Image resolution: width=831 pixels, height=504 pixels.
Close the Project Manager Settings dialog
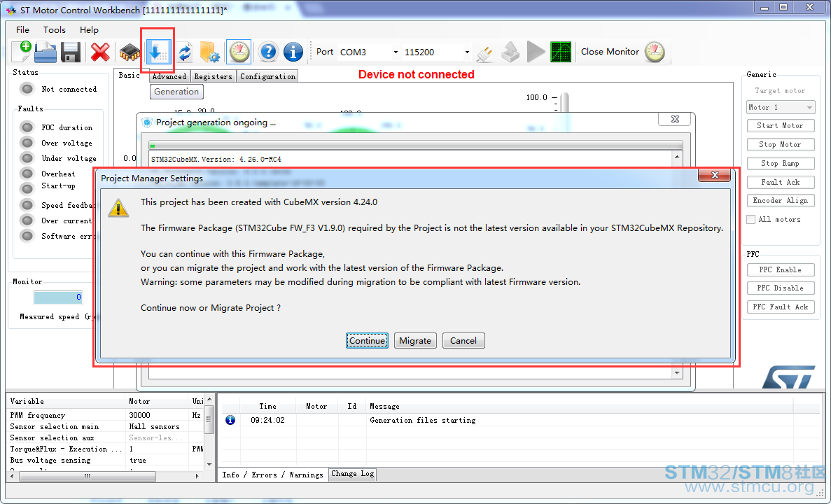[x=714, y=175]
